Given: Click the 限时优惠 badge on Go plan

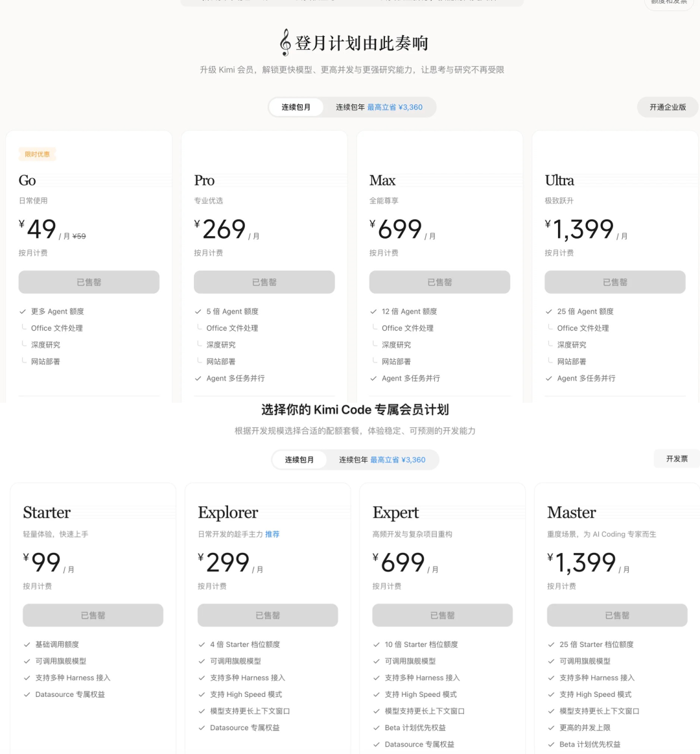Looking at the screenshot, I should pyautogui.click(x=38, y=154).
